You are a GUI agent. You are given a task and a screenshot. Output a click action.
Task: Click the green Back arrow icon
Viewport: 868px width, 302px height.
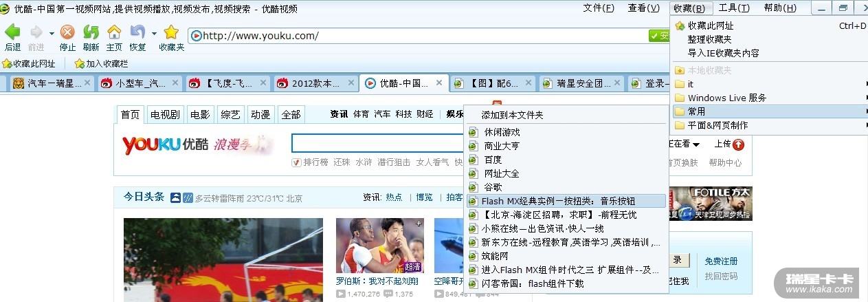12,32
